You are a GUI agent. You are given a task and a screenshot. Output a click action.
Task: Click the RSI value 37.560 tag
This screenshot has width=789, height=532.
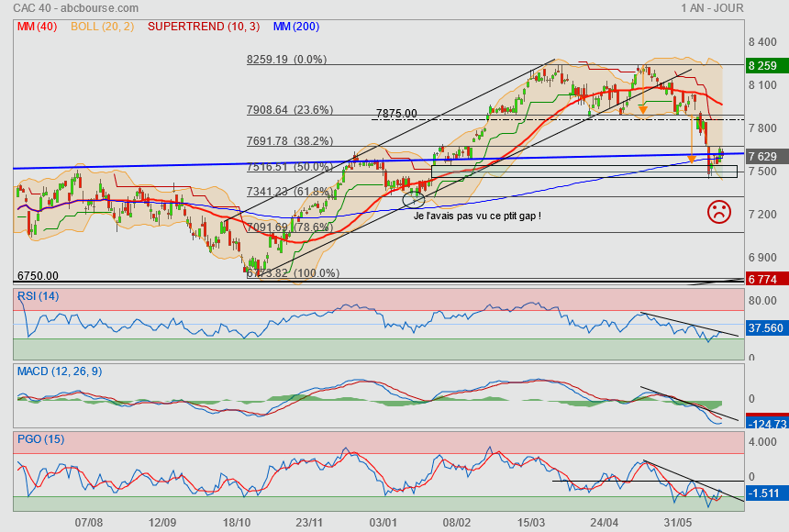pos(767,328)
